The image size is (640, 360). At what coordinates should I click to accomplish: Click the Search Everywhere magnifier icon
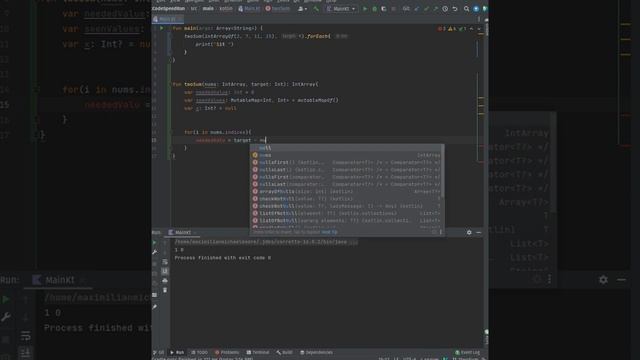pos(466,9)
